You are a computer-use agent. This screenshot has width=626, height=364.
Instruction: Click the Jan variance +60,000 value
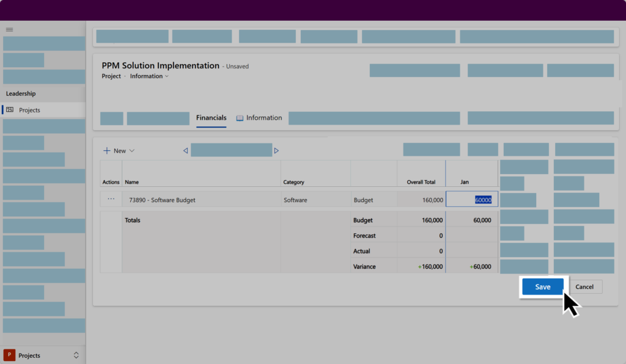point(481,267)
